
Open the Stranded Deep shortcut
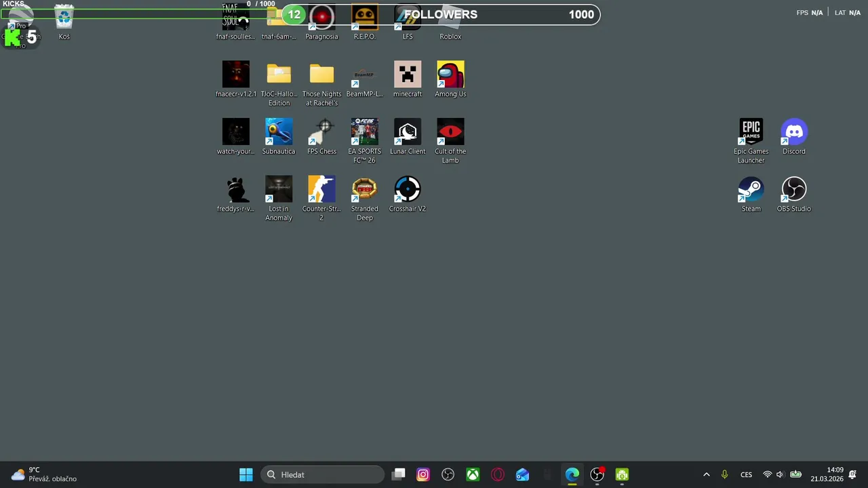coord(364,199)
